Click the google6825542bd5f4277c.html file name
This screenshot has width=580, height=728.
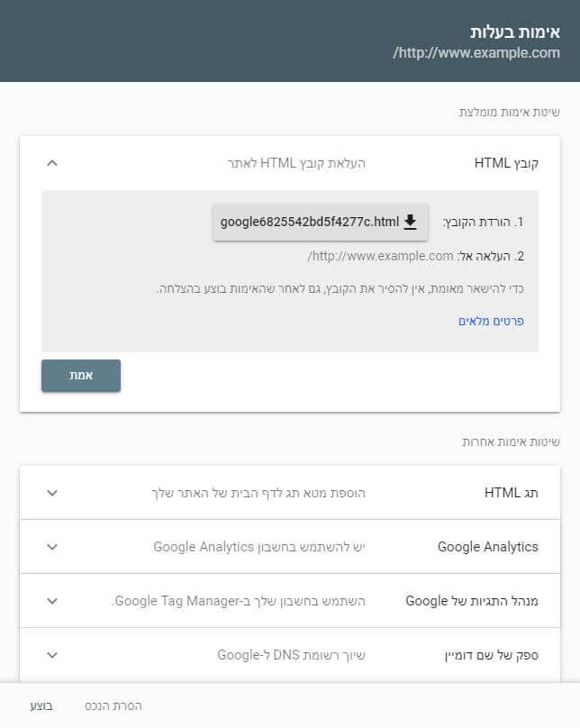pyautogui.click(x=309, y=222)
